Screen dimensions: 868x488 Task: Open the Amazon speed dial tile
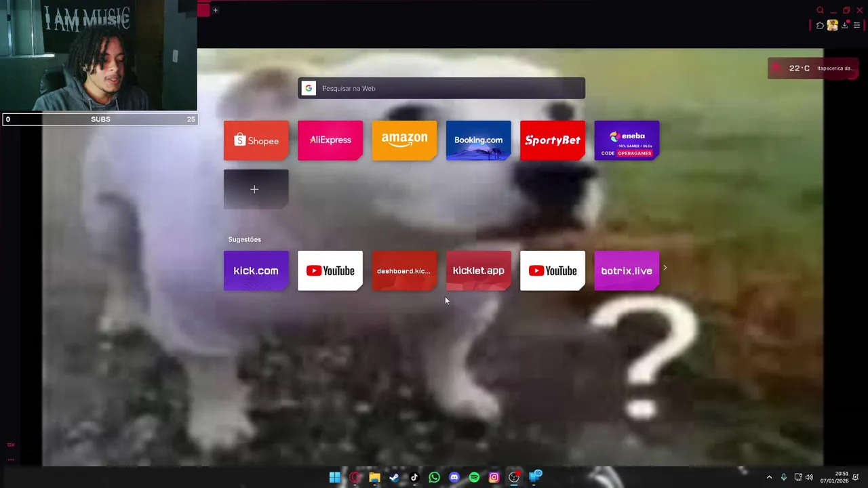(x=404, y=140)
